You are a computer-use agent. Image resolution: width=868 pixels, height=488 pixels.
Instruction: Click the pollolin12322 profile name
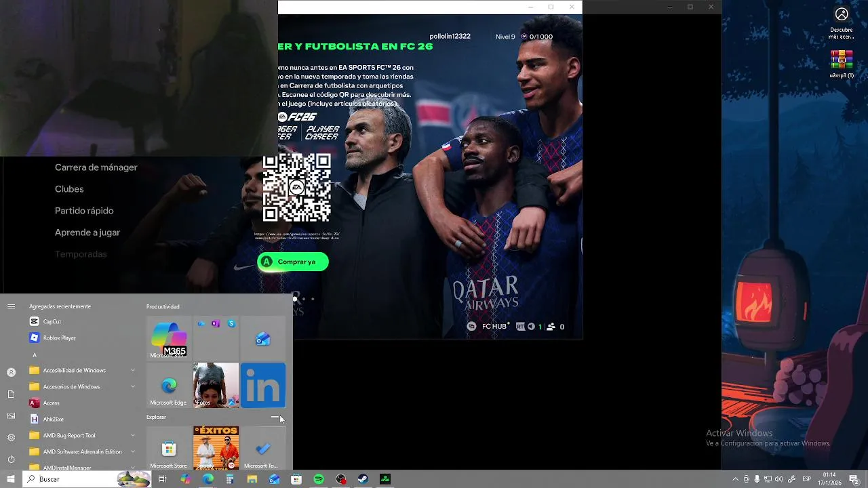450,37
